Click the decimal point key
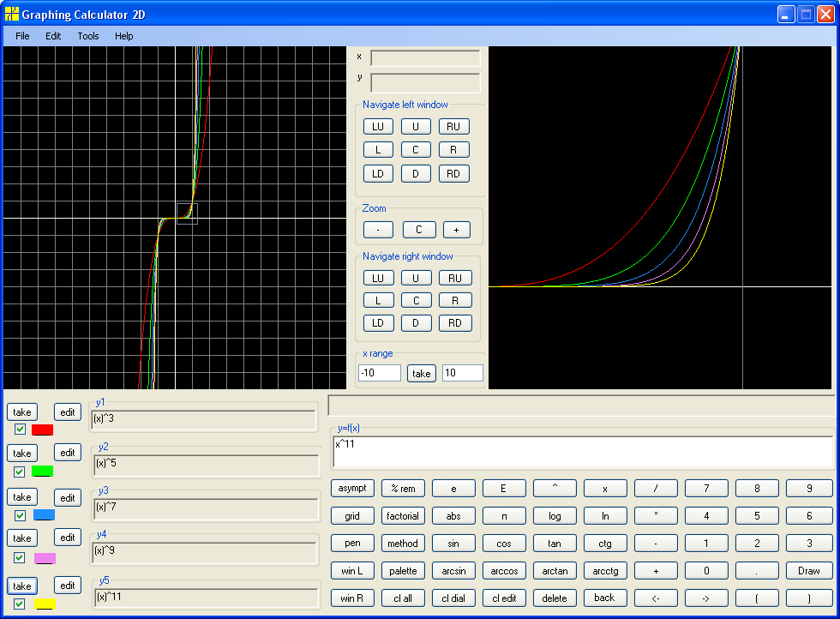The height and width of the screenshot is (619, 840). tap(756, 571)
